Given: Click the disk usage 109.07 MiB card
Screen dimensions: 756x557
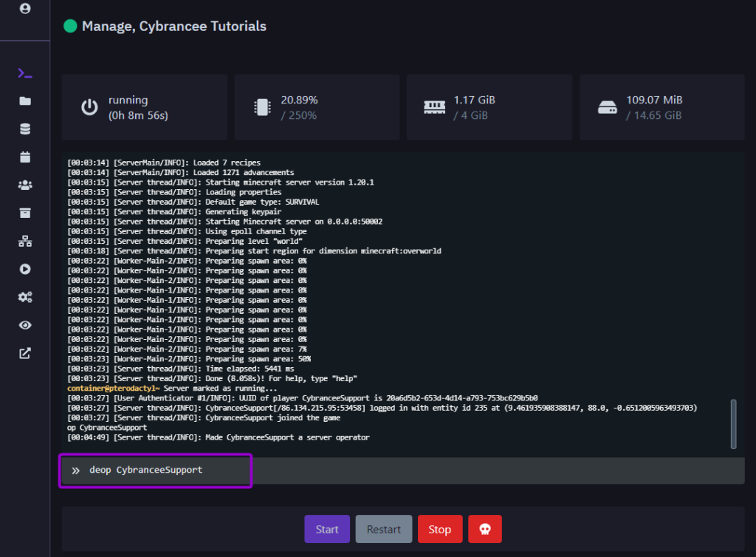Looking at the screenshot, I should tap(661, 107).
